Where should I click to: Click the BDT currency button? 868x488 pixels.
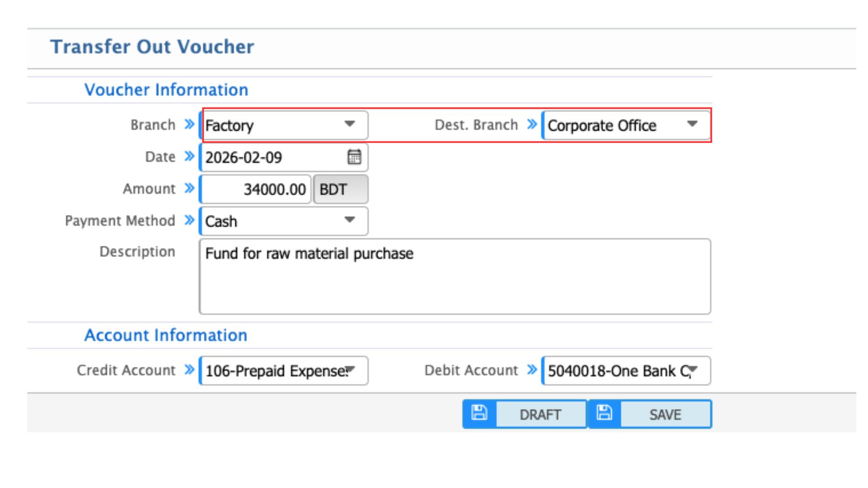[x=340, y=189]
